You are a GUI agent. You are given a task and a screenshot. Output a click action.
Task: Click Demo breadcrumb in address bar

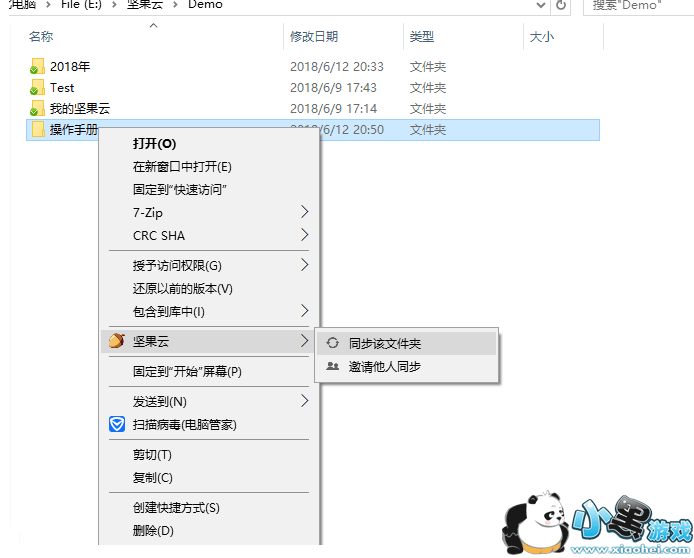[x=205, y=5]
